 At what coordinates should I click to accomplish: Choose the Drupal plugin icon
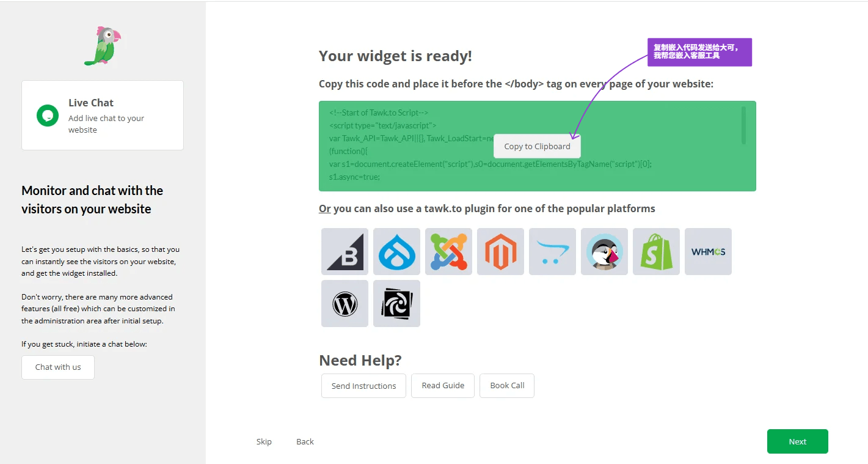(x=396, y=251)
